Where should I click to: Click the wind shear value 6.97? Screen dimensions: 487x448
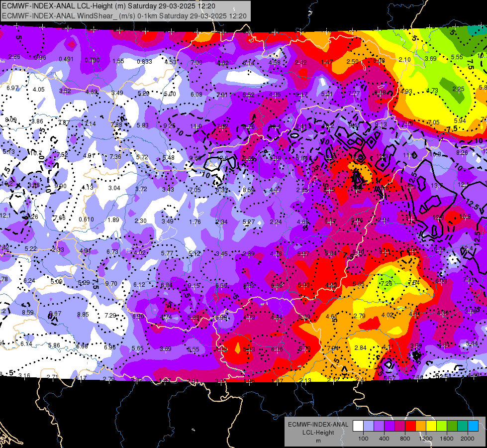point(12,88)
